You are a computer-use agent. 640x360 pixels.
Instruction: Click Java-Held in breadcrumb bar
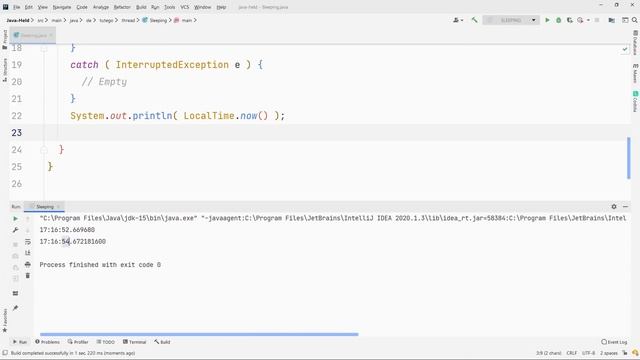click(x=18, y=20)
